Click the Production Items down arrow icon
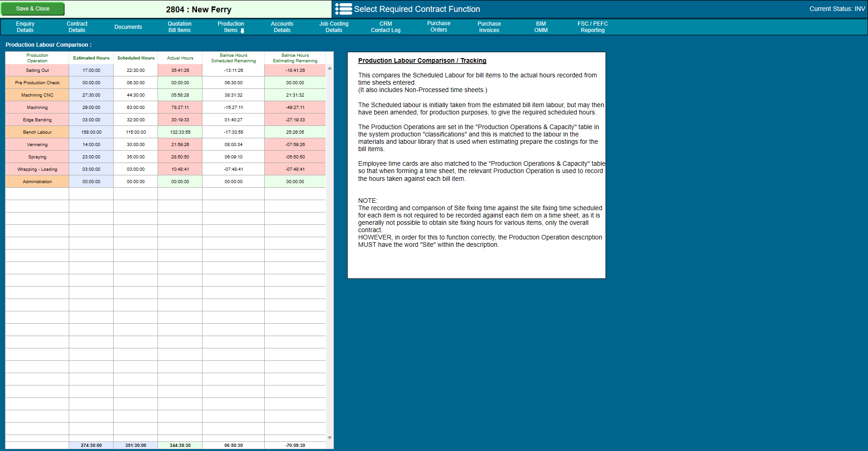This screenshot has height=451, width=868. pos(242,31)
